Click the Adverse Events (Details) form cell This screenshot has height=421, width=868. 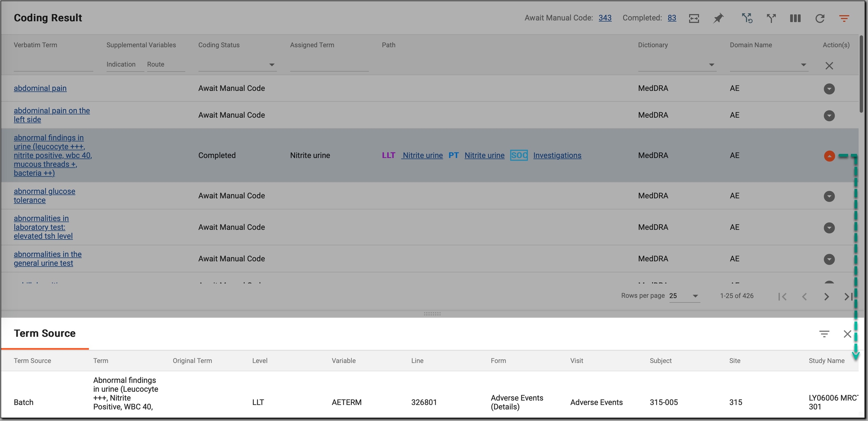517,402
